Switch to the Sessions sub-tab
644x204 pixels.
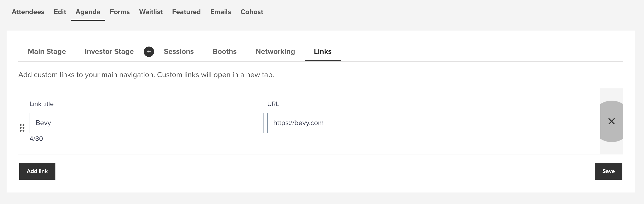point(178,51)
